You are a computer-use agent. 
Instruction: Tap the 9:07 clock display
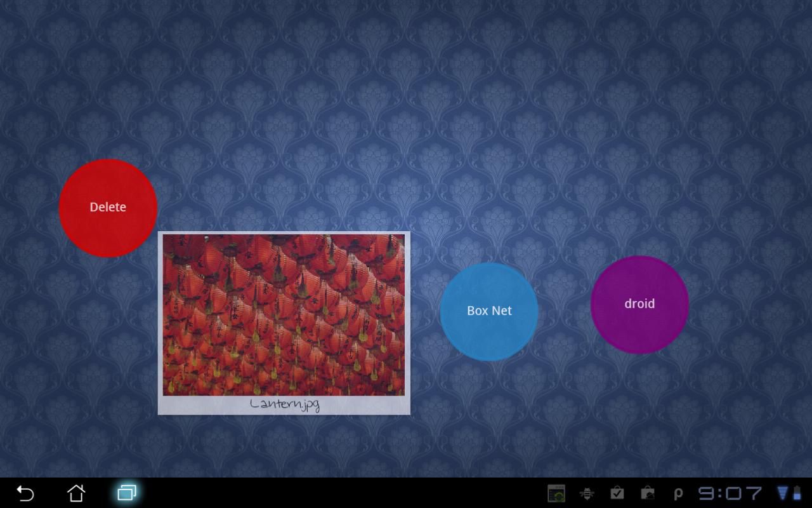[730, 493]
